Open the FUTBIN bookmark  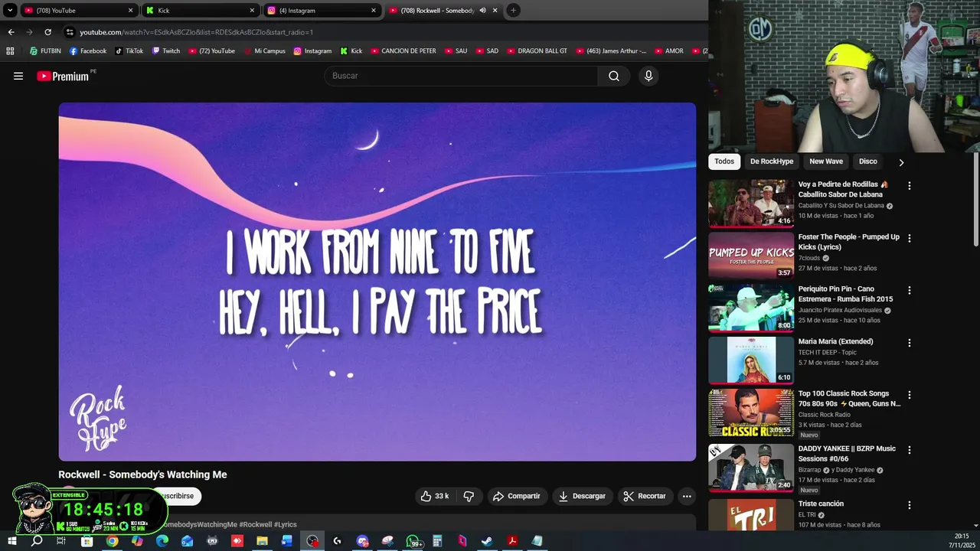click(45, 51)
